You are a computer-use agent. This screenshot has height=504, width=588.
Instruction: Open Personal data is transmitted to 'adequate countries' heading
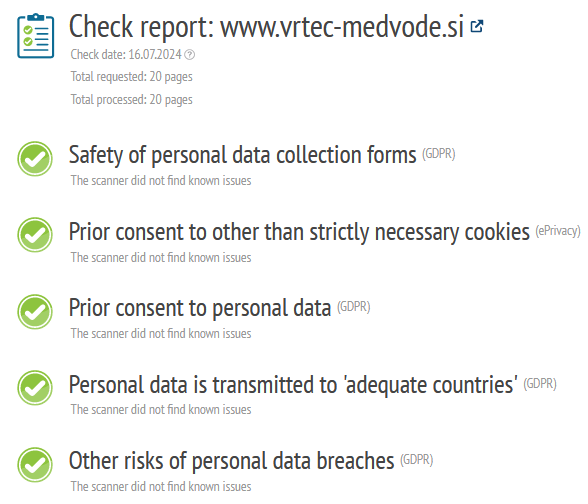coord(293,385)
